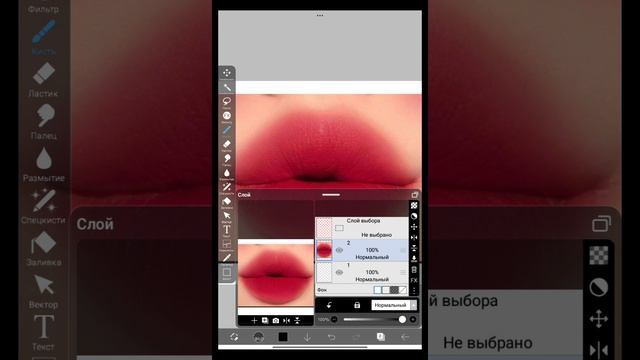Select layer 1 empty thumbnail
The image size is (640, 360).
(324, 272)
